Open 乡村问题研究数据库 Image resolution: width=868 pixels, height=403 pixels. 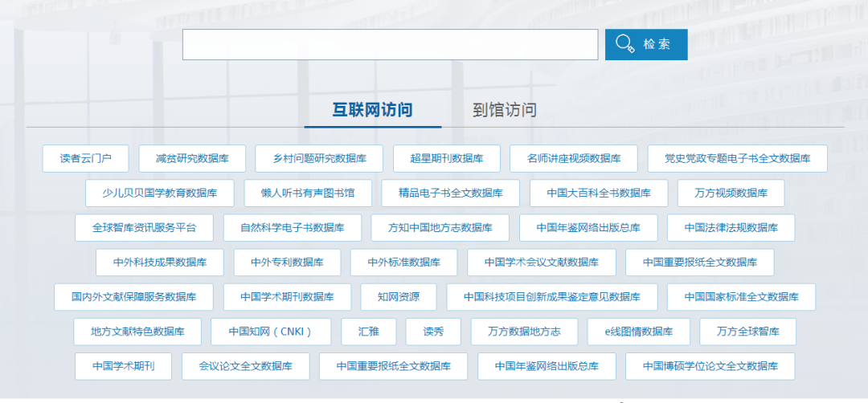pos(319,159)
